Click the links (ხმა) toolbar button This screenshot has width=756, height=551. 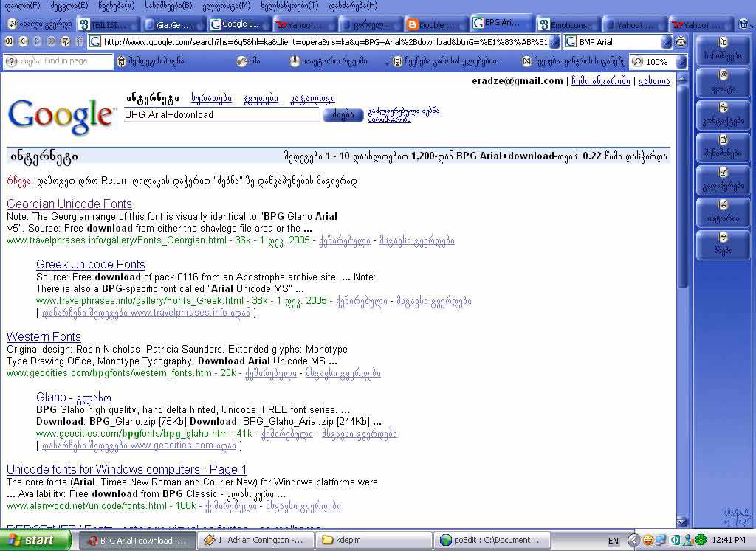point(250,61)
